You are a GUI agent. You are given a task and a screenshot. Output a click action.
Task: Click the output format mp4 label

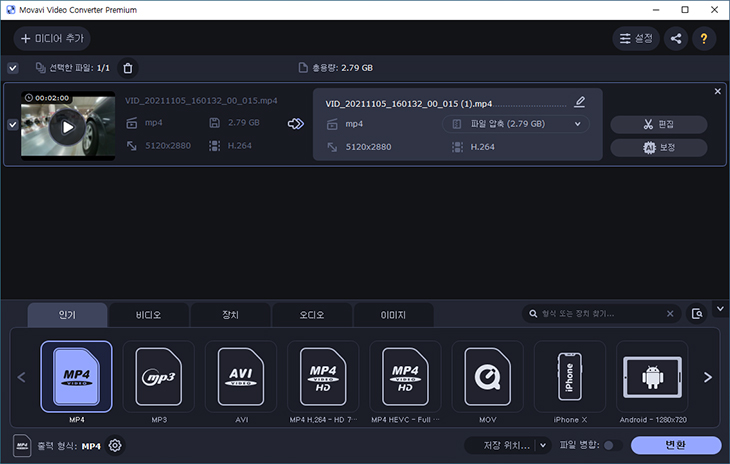pos(354,124)
